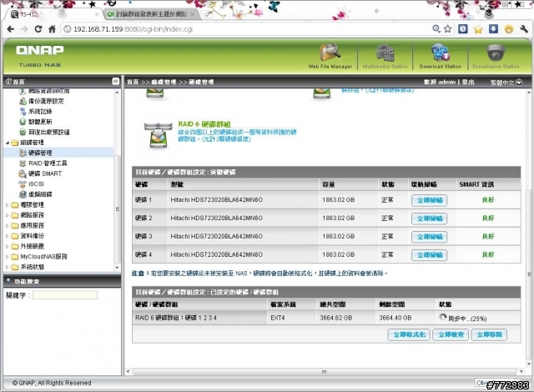Click the blue download arrow extension icon
Screen dimensions: 534x392
pyautogui.click(x=493, y=29)
